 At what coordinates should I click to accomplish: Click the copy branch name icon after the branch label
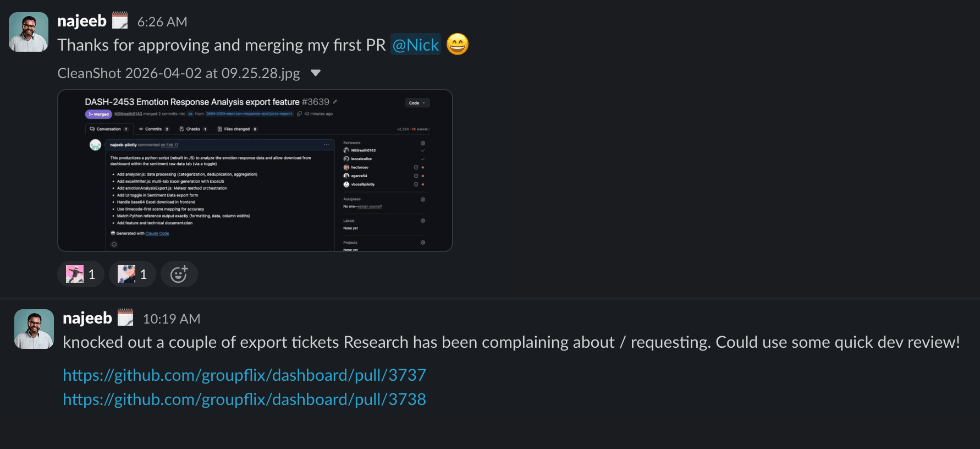coord(299,114)
